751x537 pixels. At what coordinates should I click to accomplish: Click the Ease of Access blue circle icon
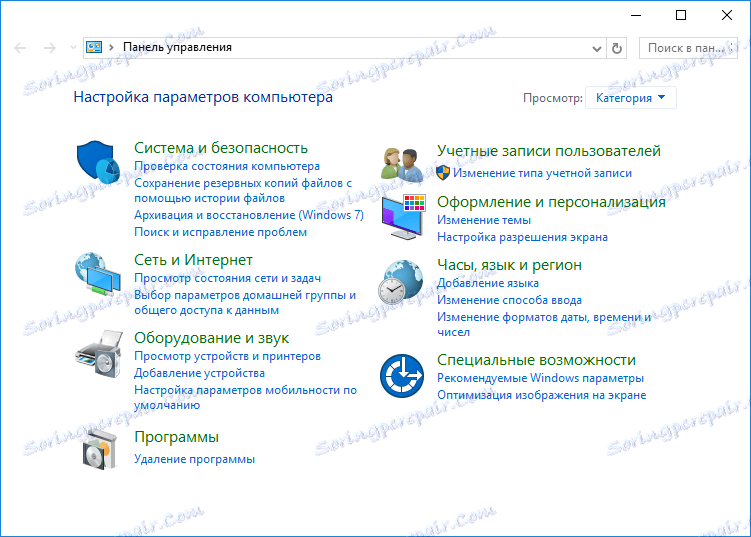(x=402, y=376)
